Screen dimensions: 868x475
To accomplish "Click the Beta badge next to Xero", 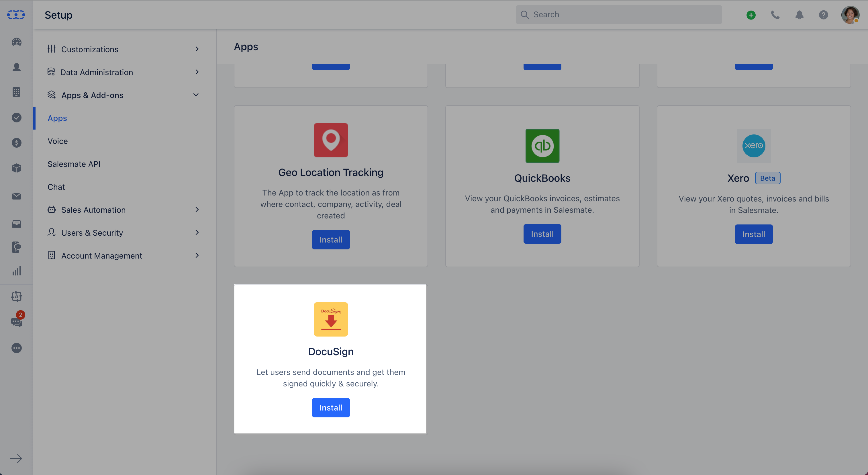I will [x=767, y=178].
